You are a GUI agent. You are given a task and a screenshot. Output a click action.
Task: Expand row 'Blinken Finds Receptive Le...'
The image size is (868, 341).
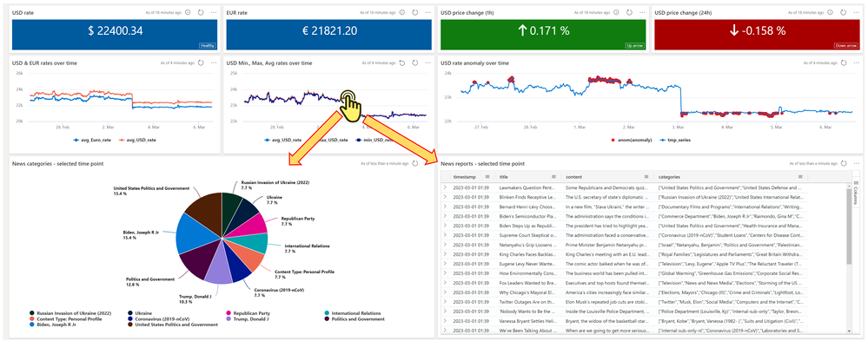tap(445, 197)
